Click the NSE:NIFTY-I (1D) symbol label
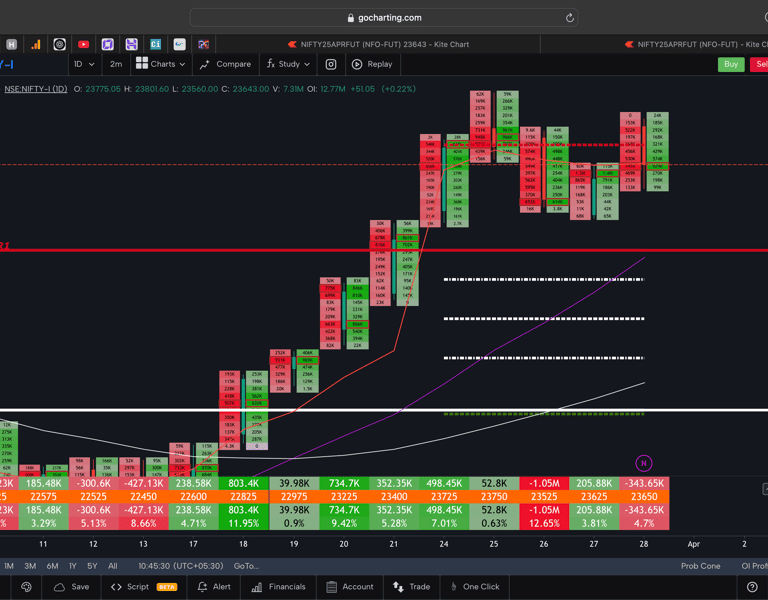The image size is (768, 600). (36, 89)
